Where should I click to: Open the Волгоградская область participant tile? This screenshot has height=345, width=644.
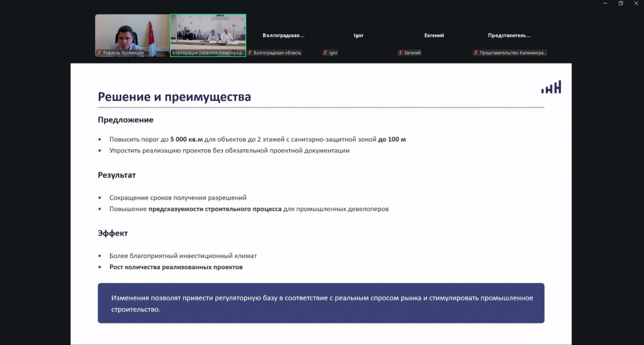click(283, 35)
